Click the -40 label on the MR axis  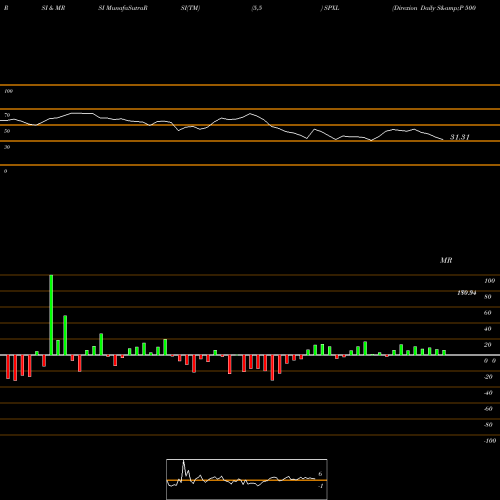(x=488, y=393)
